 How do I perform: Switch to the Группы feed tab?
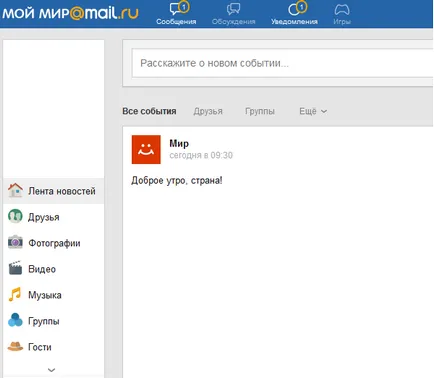point(260,111)
